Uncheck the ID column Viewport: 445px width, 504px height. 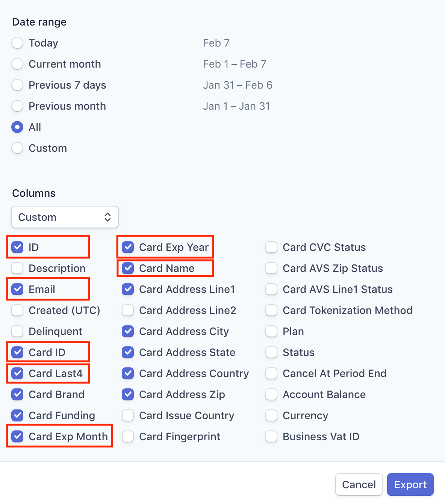pyautogui.click(x=17, y=247)
